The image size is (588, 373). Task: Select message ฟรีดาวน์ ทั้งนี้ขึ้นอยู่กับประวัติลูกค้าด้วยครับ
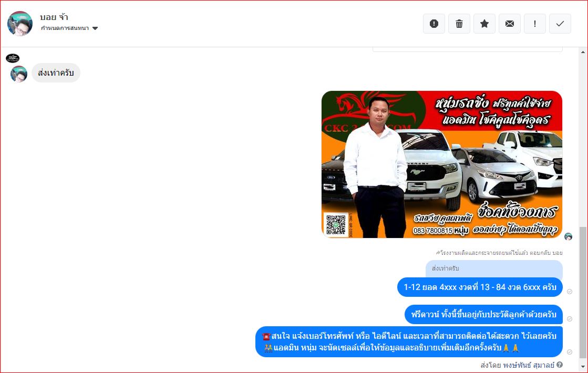tap(483, 315)
